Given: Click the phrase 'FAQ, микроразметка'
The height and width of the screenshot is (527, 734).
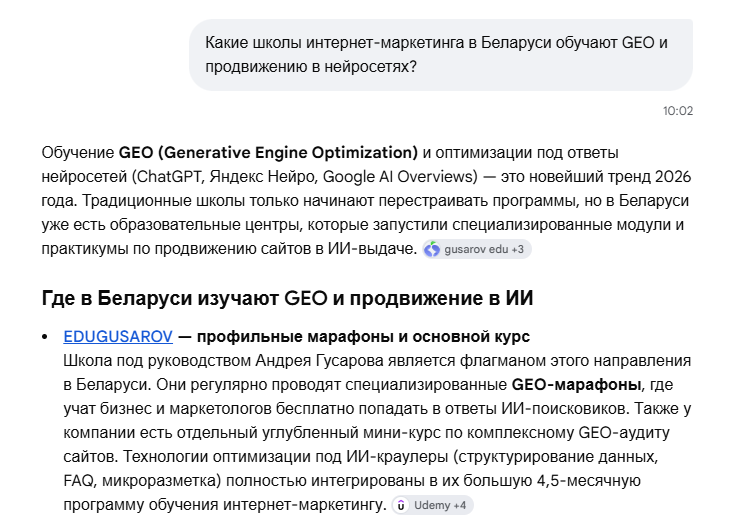Looking at the screenshot, I should 139,481.
